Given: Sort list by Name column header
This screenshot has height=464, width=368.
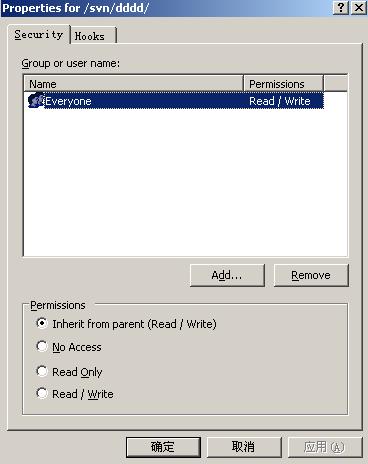Looking at the screenshot, I should pos(133,84).
